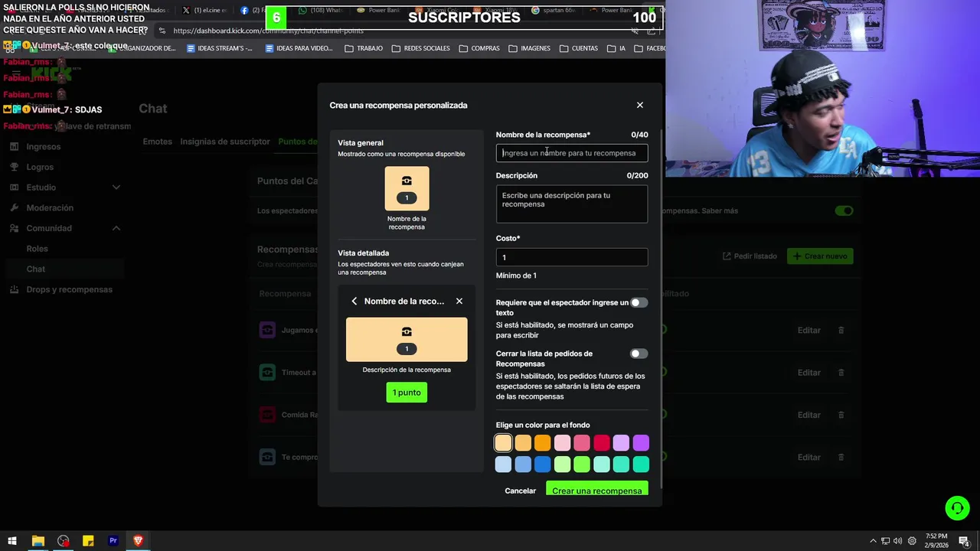Click the Costo input field
980x551 pixels.
(x=572, y=257)
